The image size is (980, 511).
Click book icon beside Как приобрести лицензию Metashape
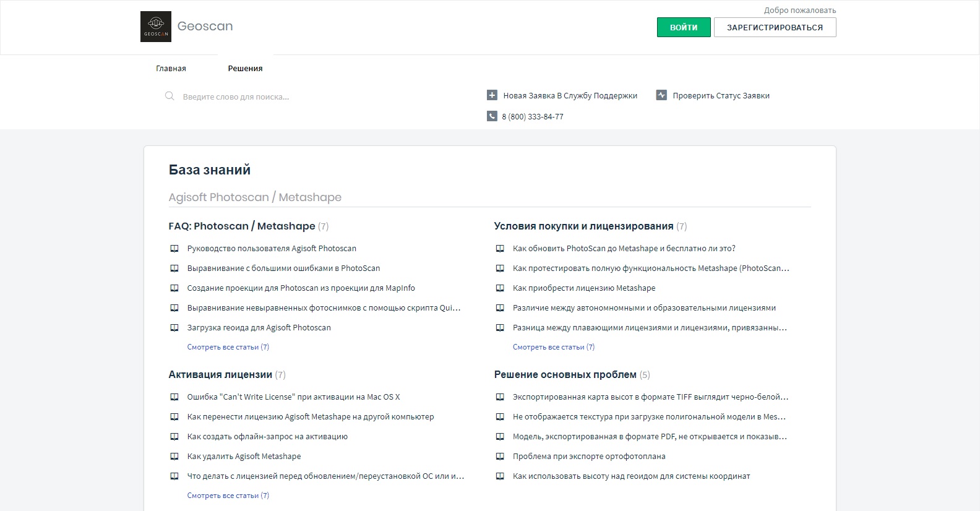coord(500,288)
